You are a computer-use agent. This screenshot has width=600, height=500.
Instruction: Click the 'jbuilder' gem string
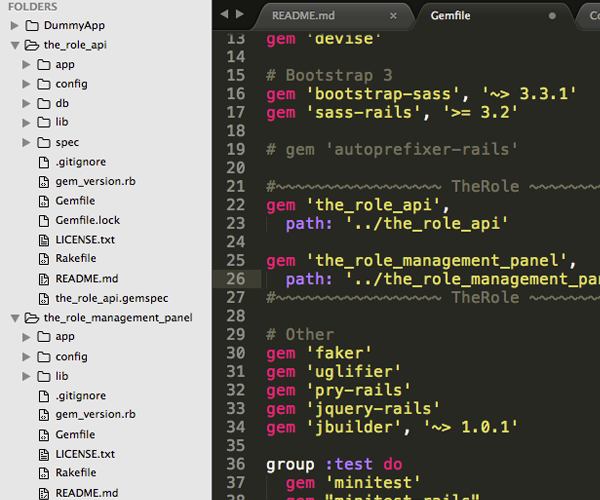point(354,427)
